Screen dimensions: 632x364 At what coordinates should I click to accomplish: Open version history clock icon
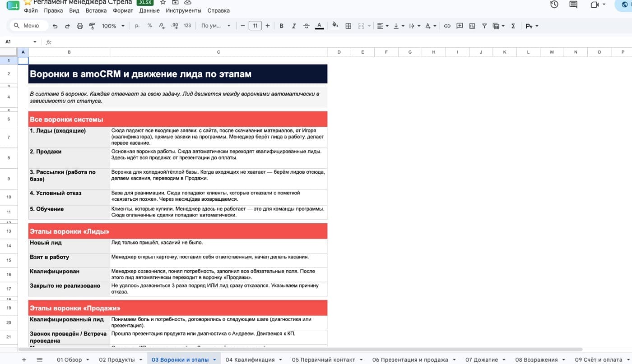point(554,5)
